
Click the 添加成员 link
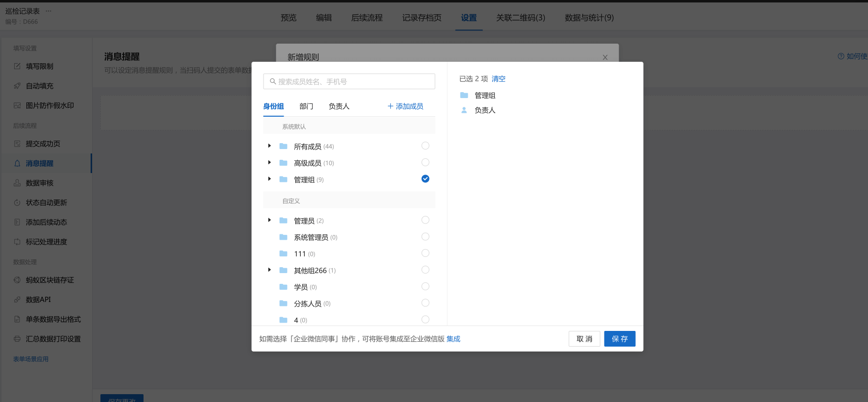(x=405, y=106)
